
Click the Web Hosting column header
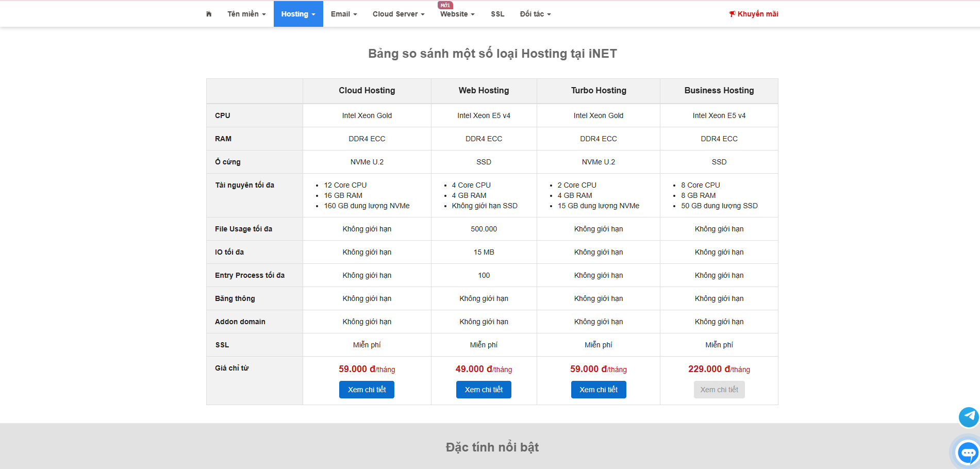click(x=484, y=90)
